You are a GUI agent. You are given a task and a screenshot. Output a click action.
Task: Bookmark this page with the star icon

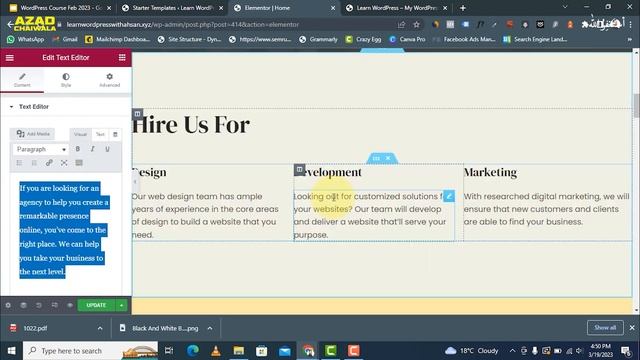416,24
